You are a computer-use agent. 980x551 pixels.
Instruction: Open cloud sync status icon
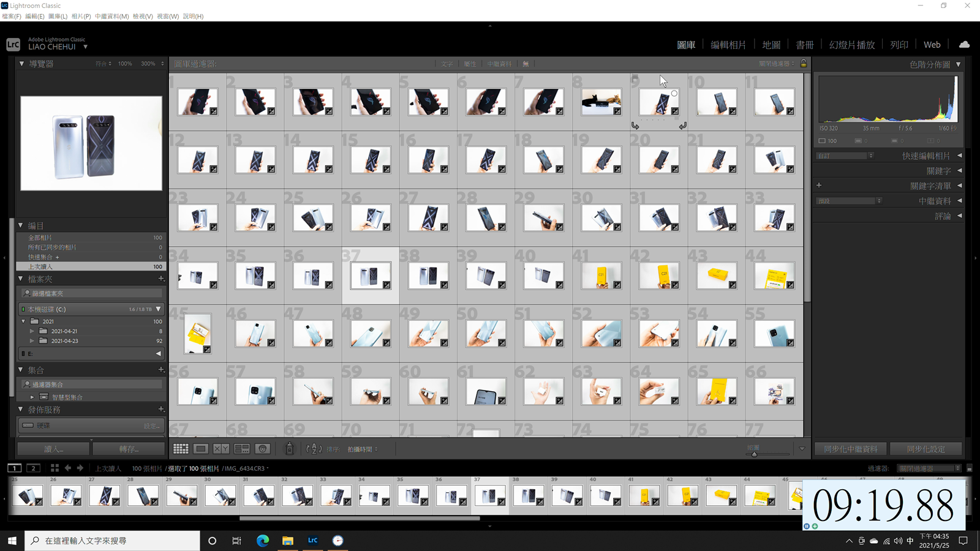964,45
